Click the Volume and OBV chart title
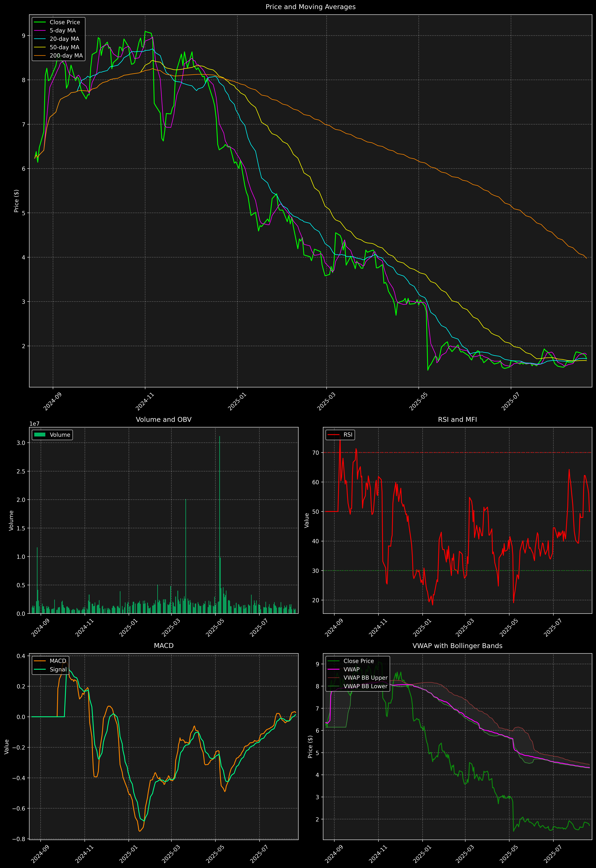The height and width of the screenshot is (868, 596). [x=164, y=419]
